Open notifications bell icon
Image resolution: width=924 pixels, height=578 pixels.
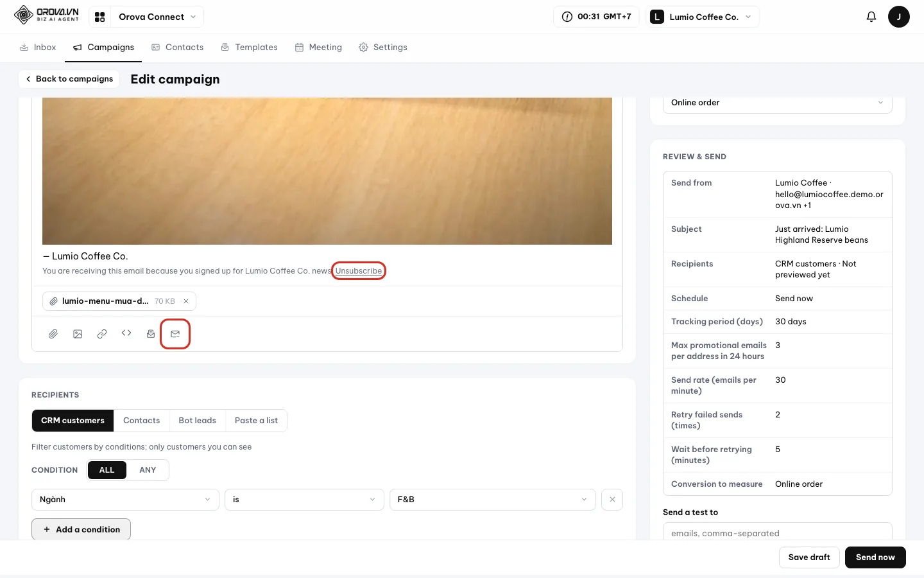click(x=871, y=17)
